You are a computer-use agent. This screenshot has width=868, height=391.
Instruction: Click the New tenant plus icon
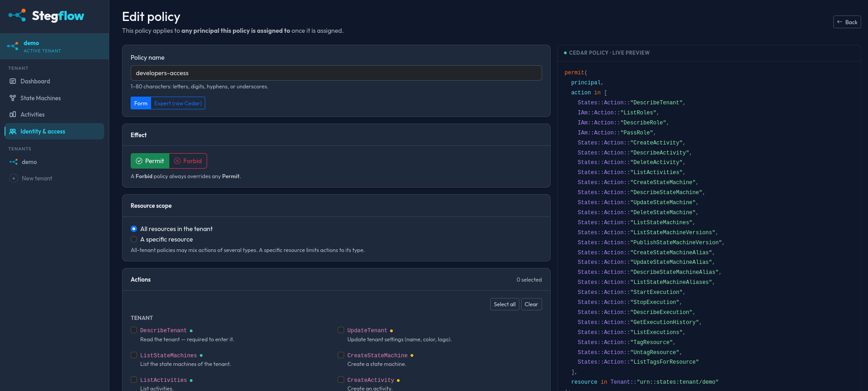pos(14,178)
